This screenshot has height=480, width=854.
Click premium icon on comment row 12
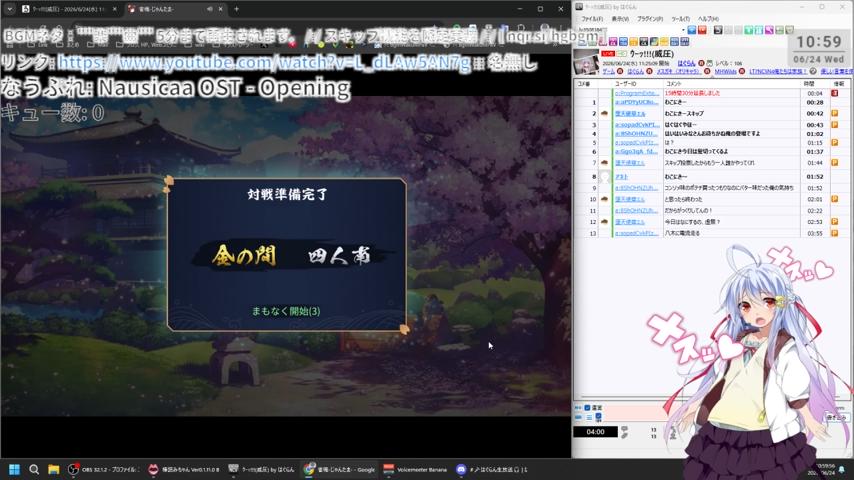click(834, 222)
